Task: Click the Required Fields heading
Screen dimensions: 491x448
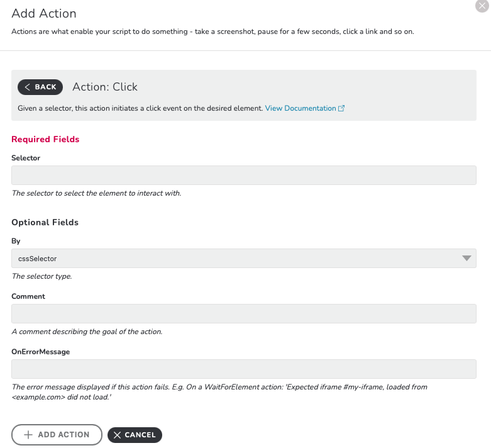Action: [45, 139]
